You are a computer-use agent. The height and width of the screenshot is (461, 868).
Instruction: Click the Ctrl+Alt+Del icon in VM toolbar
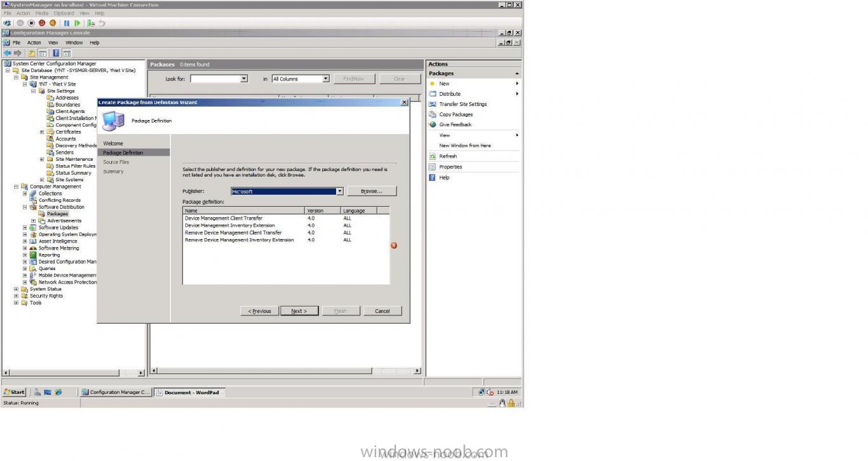click(8, 23)
